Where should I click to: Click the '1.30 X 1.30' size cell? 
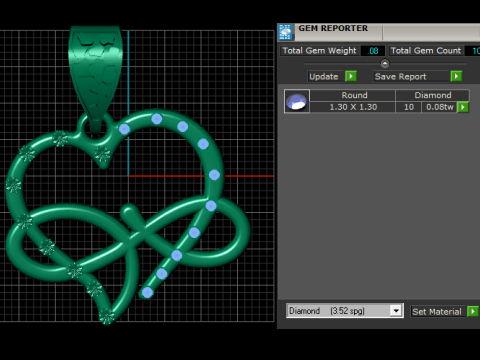tap(353, 107)
